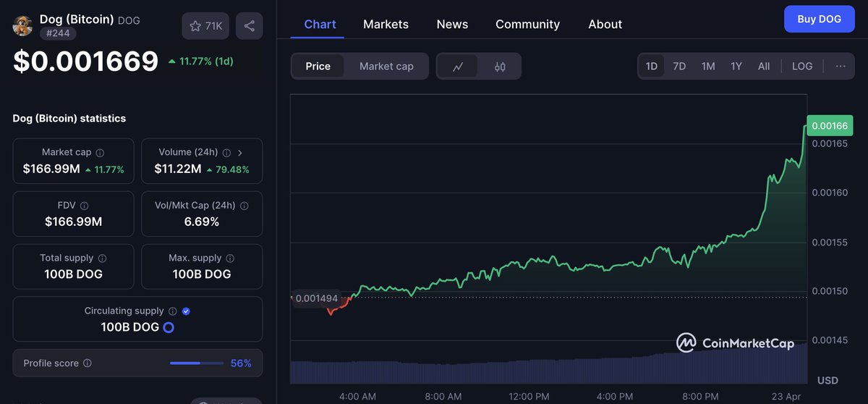Click the Circulating supply info icon
Image resolution: width=868 pixels, height=404 pixels.
(172, 311)
